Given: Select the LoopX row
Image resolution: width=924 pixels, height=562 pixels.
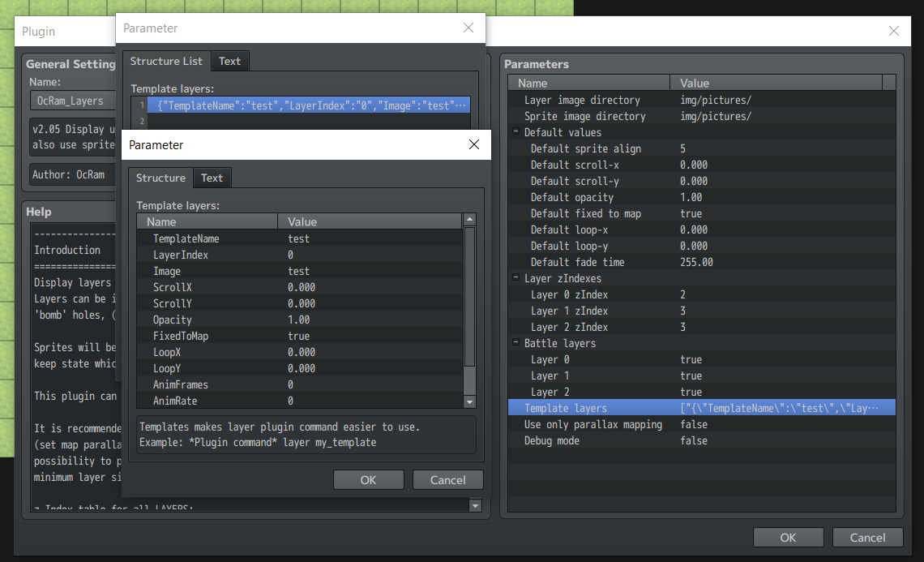Looking at the screenshot, I should pos(299,352).
